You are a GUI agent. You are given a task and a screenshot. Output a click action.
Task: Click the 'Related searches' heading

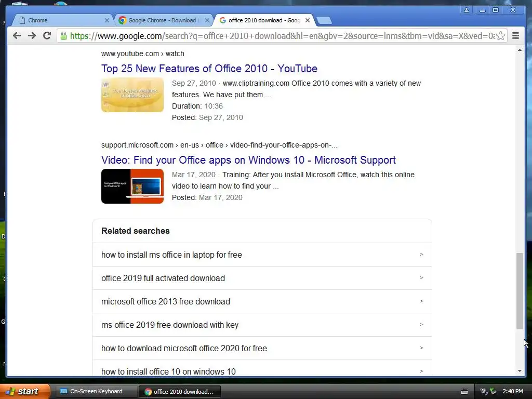click(136, 231)
